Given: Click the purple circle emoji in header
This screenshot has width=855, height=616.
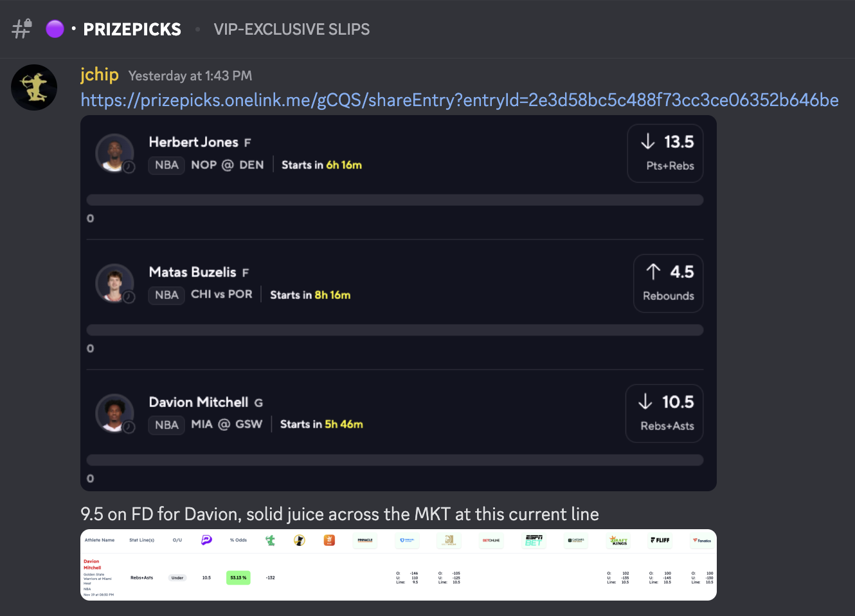Looking at the screenshot, I should coord(55,29).
